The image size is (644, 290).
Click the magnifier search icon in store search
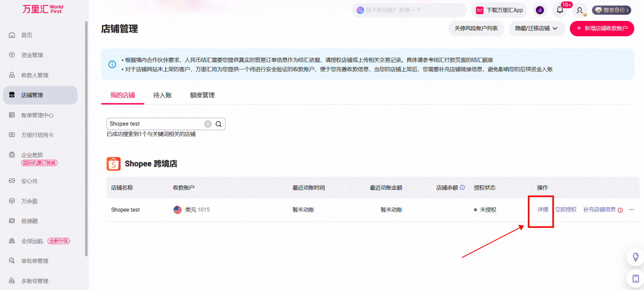(218, 124)
